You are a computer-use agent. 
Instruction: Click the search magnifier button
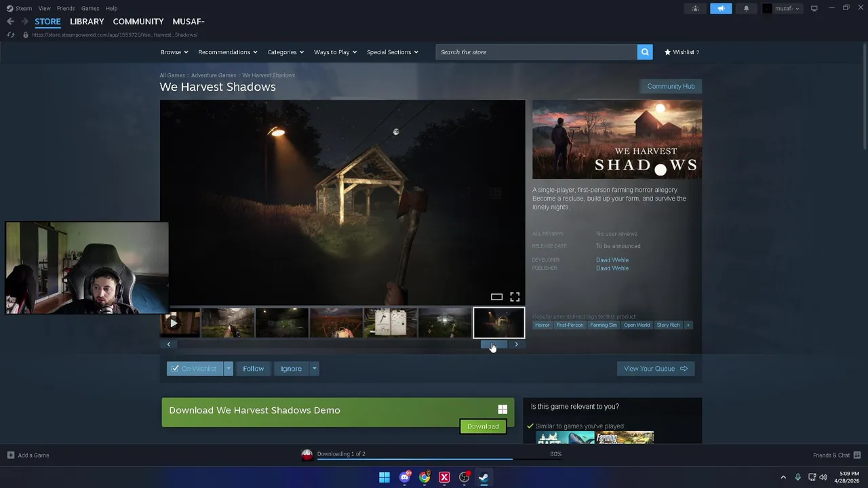pyautogui.click(x=645, y=52)
